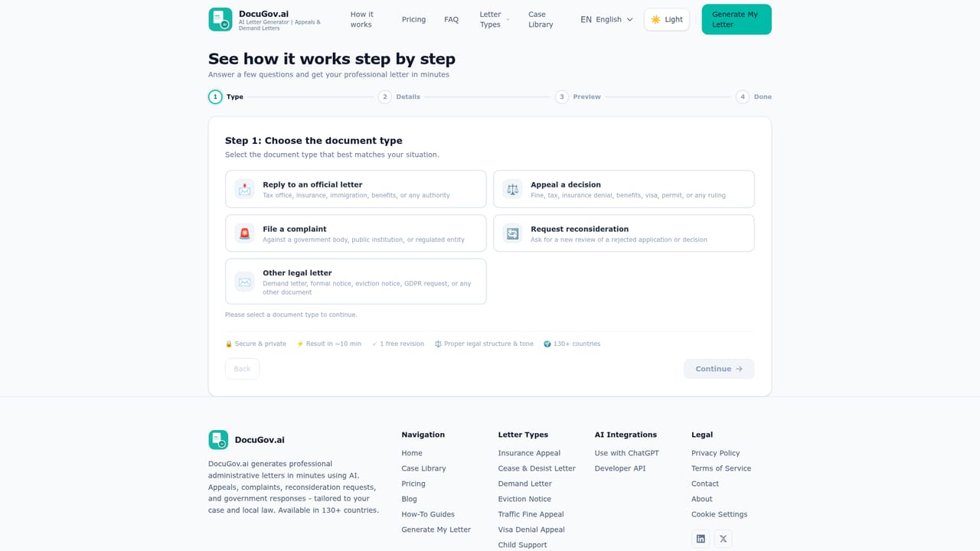
Task: Open the Developer API footer link
Action: point(620,468)
